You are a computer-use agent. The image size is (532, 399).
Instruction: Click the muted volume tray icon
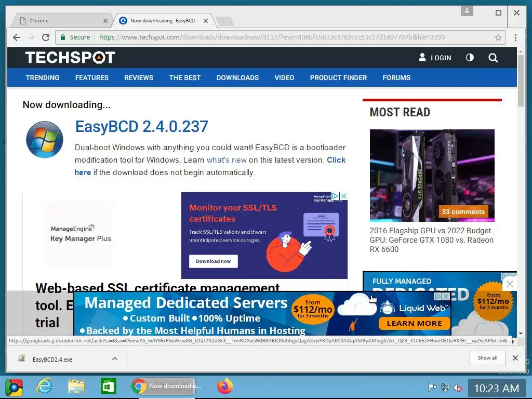click(x=457, y=387)
